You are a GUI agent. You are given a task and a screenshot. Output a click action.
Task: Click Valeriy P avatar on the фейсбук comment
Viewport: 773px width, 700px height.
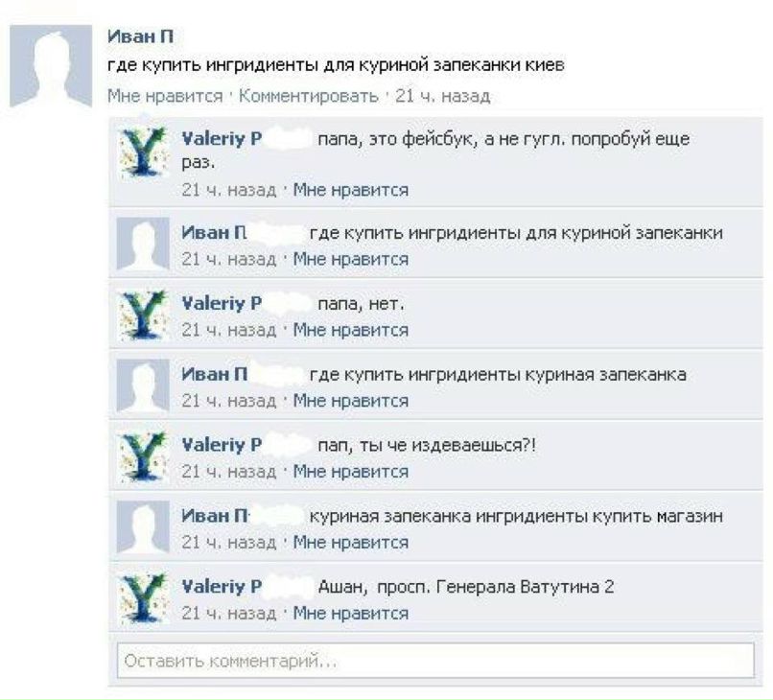coord(144,152)
